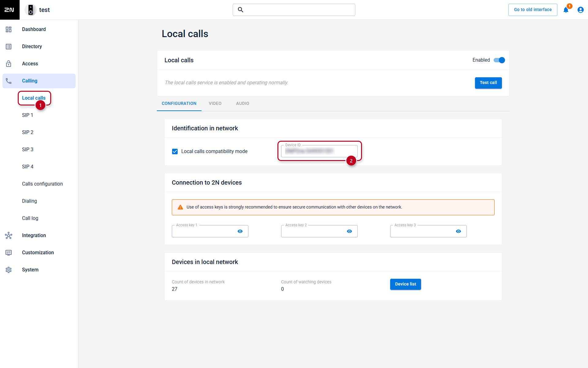Screen dimensions: 588x368
Task: Click the Device ID field
Action: tap(319, 151)
